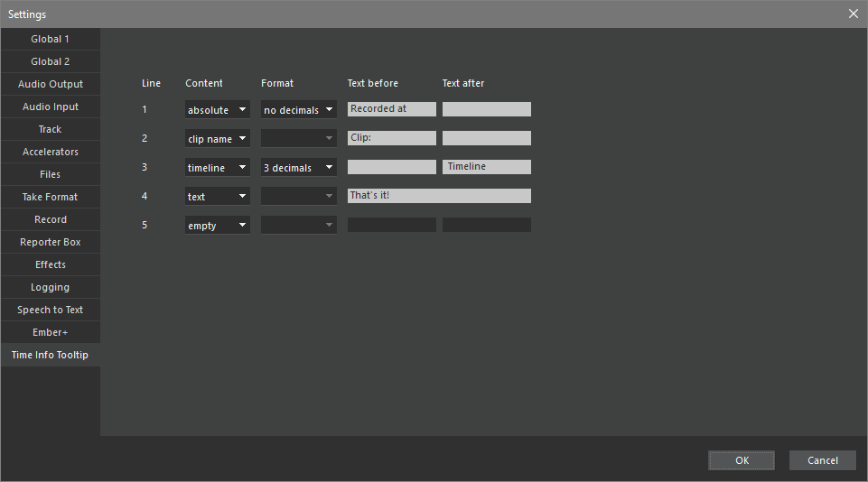Screen dimensions: 868x482
Task: Edit the 'Clip:' text before field
Action: point(391,138)
